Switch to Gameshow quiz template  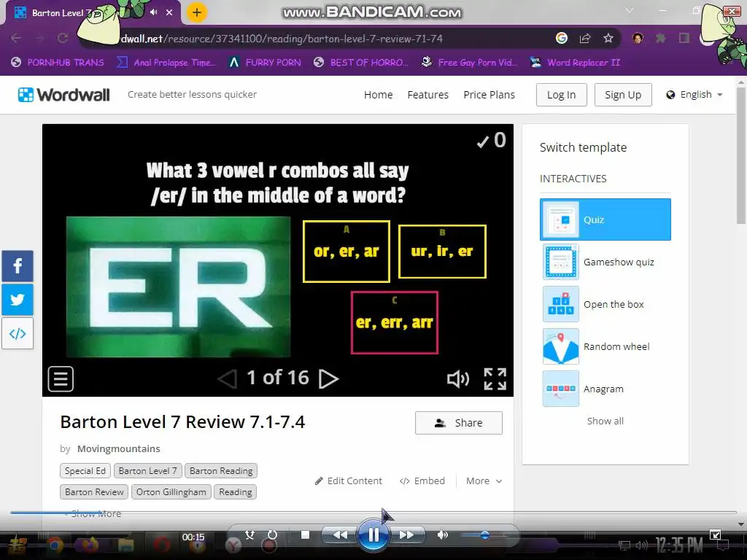pos(605,262)
